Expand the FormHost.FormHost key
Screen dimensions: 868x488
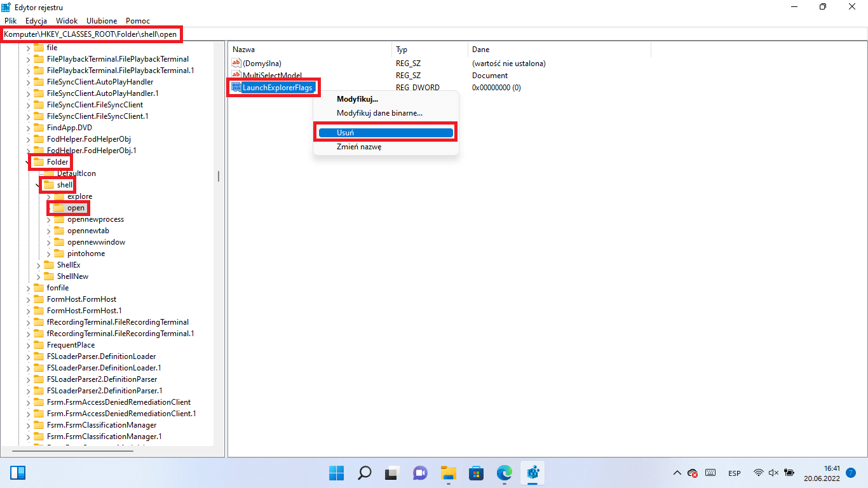click(x=28, y=299)
